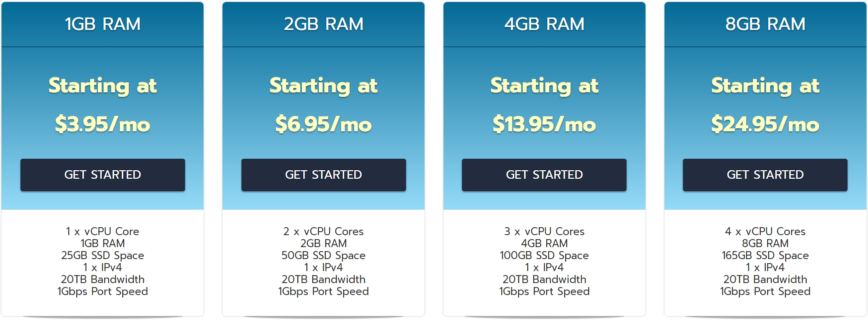The width and height of the screenshot is (868, 321).
Task: Click the 25GB SSD Space line
Action: tap(102, 256)
